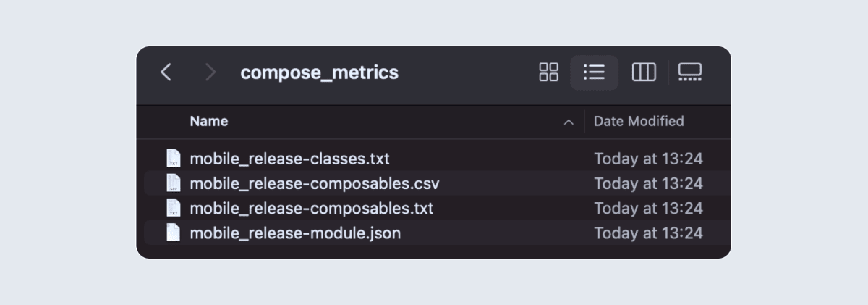Sort files by Name column header
The width and height of the screenshot is (868, 305).
pos(209,122)
